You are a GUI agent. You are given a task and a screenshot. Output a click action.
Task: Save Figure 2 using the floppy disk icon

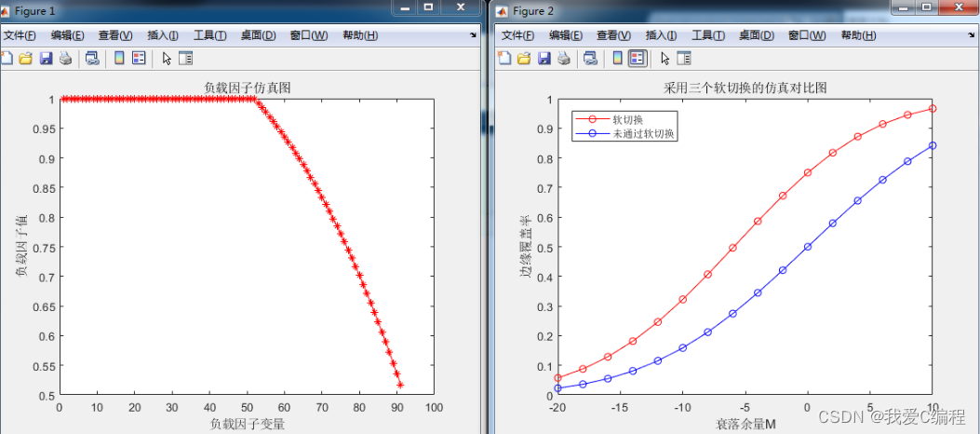click(543, 59)
